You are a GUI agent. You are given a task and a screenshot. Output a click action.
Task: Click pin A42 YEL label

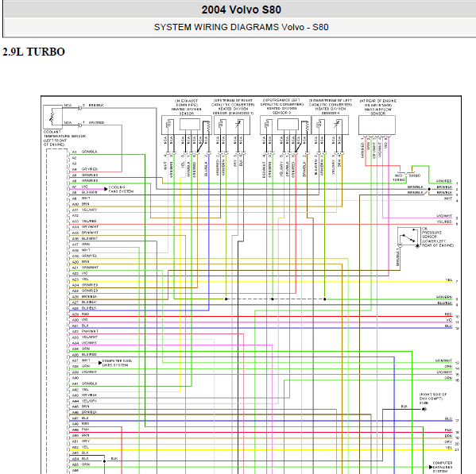point(80,389)
